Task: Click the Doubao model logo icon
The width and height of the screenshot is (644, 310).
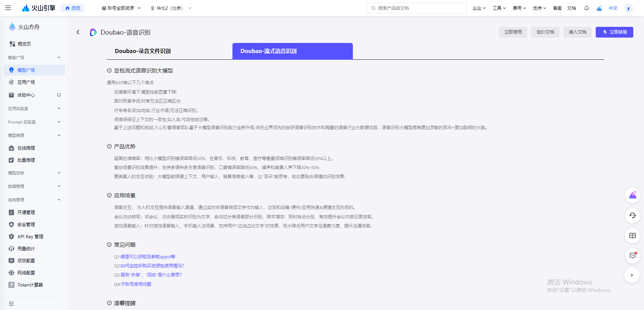Action: [93, 32]
